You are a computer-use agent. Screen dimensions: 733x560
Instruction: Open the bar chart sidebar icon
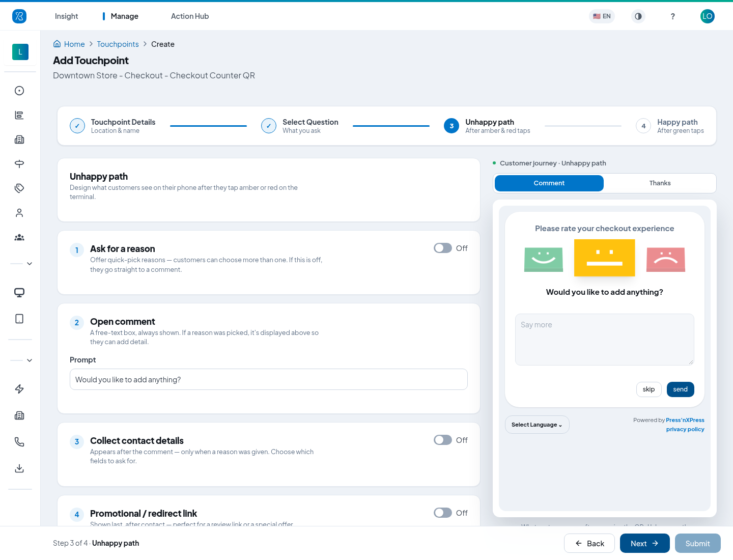point(19,115)
